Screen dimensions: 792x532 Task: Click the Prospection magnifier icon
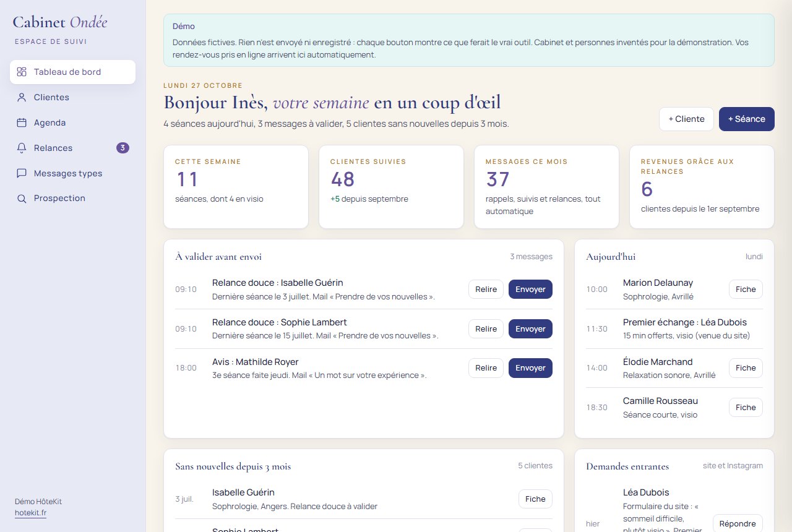click(x=22, y=199)
